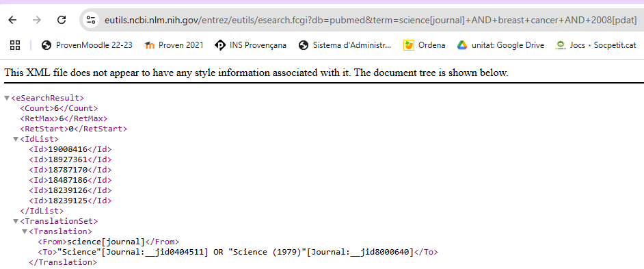
Task: Open the apps grid shortcut
Action: [x=15, y=45]
